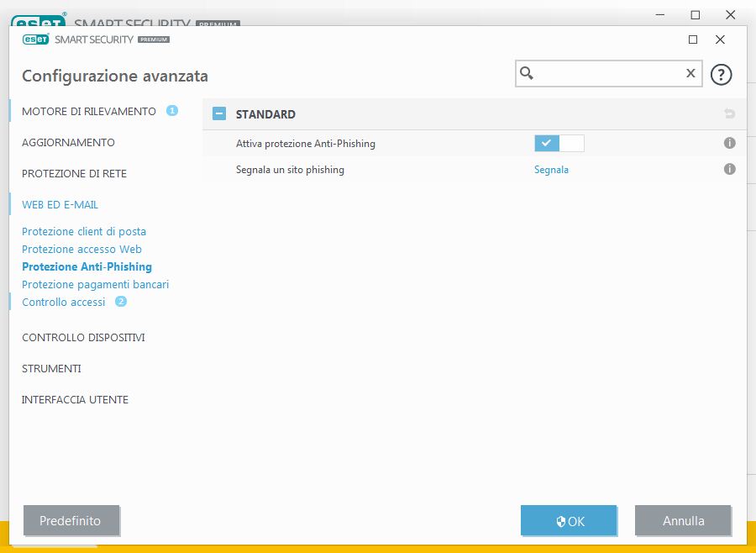This screenshot has width=756, height=553.
Task: Click the magnifier search icon
Action: pos(527,73)
